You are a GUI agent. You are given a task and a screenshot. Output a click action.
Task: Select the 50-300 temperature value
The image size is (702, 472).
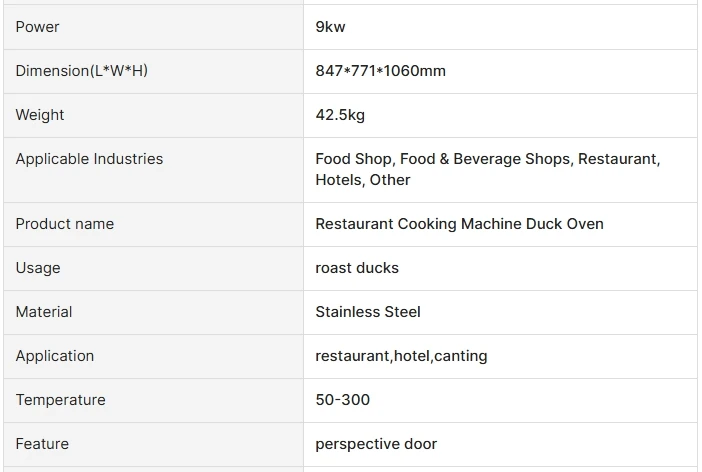point(342,400)
